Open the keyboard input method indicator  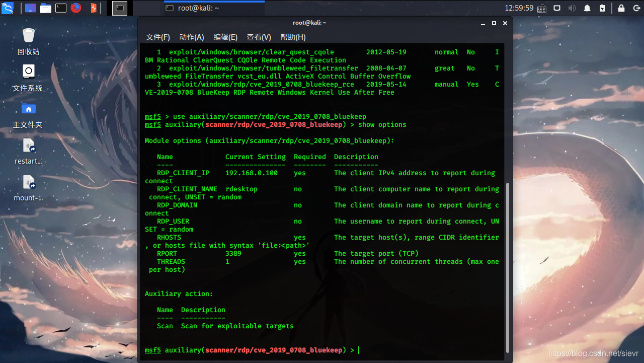point(542,8)
